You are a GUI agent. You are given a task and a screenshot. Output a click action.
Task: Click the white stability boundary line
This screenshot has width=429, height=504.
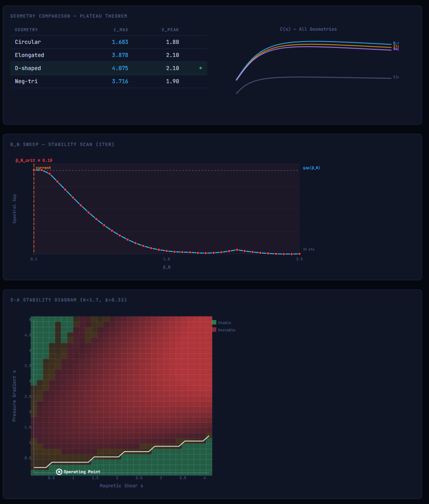click(135, 452)
